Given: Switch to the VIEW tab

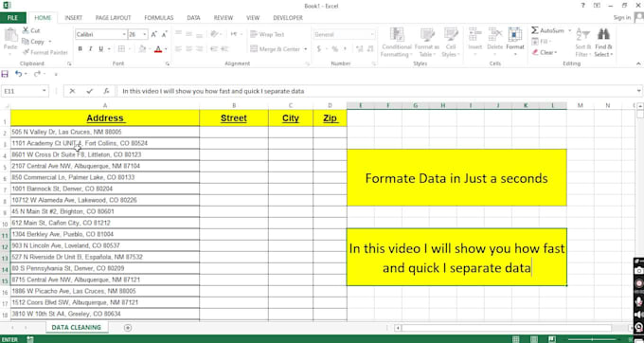Looking at the screenshot, I should [x=253, y=18].
